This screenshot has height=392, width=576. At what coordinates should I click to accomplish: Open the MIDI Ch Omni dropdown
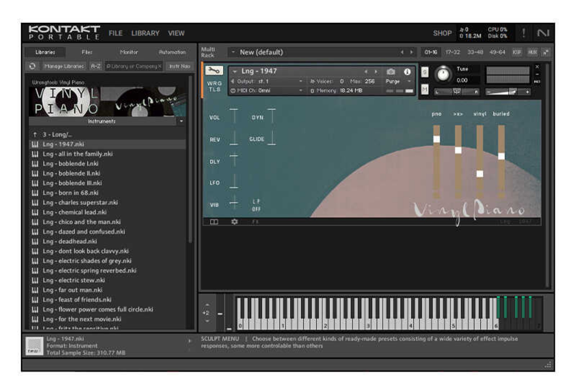tap(267, 90)
